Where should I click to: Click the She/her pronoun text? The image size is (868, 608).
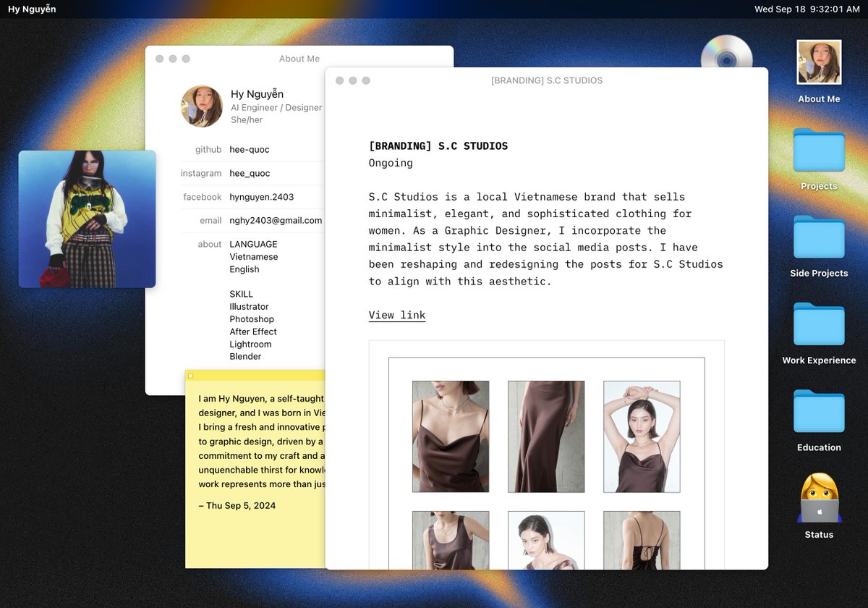pos(247,119)
